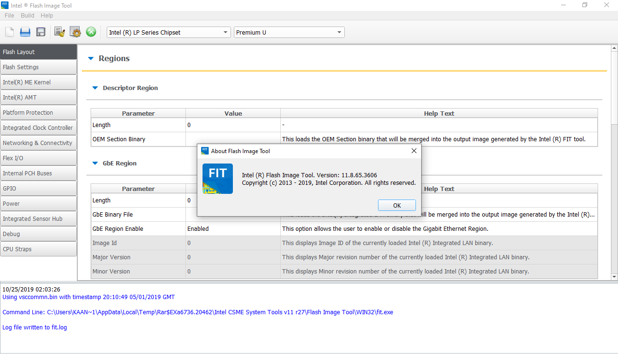
Task: Click the 'Command Line:' log entry
Action: point(198,312)
